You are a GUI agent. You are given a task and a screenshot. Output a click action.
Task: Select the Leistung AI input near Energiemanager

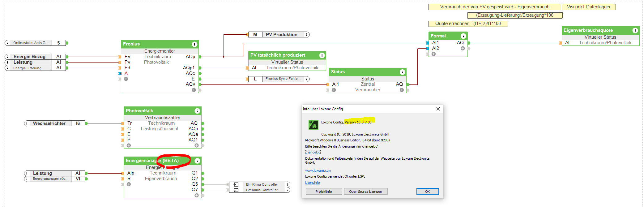coord(54,173)
